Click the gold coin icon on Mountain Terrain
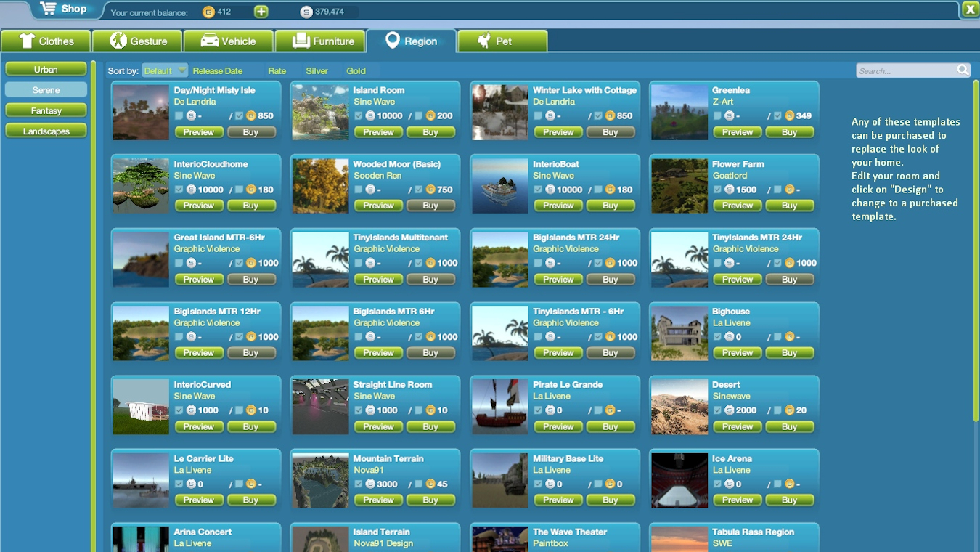Screen dimensions: 980x552 tap(430, 484)
